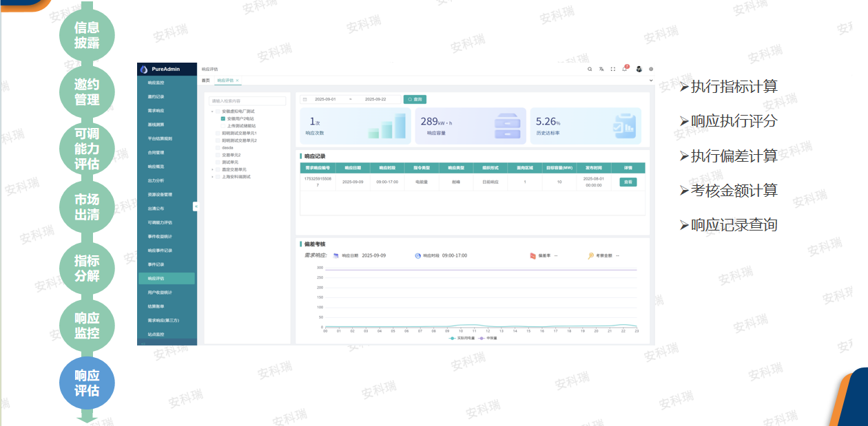Close the 响应评估 tab
Image resolution: width=868 pixels, height=426 pixels.
coord(238,81)
